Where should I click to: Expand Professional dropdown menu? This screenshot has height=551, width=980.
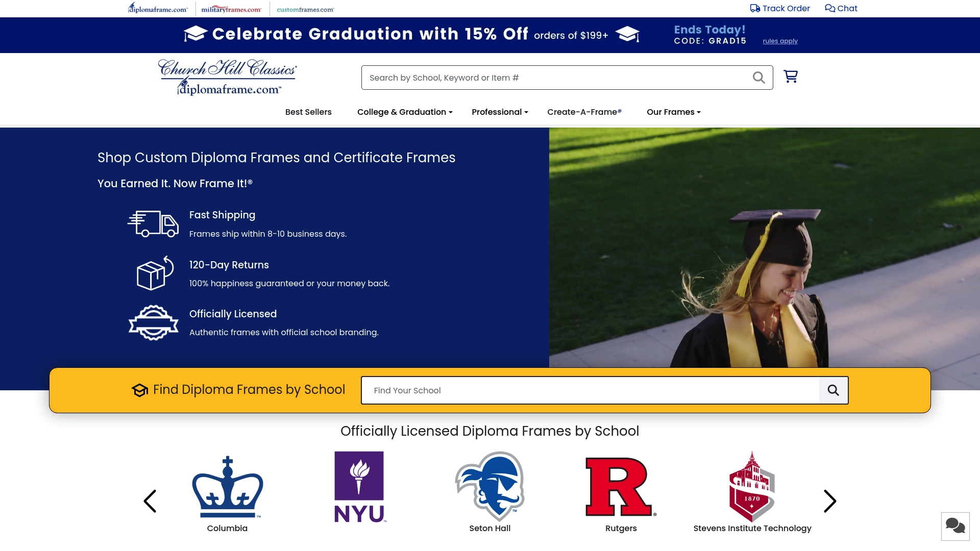[x=500, y=112]
